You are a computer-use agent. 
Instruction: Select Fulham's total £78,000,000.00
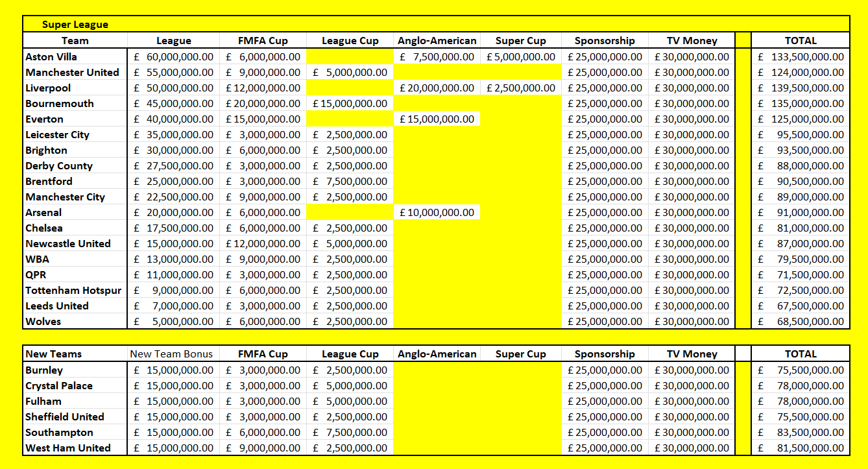(x=801, y=401)
